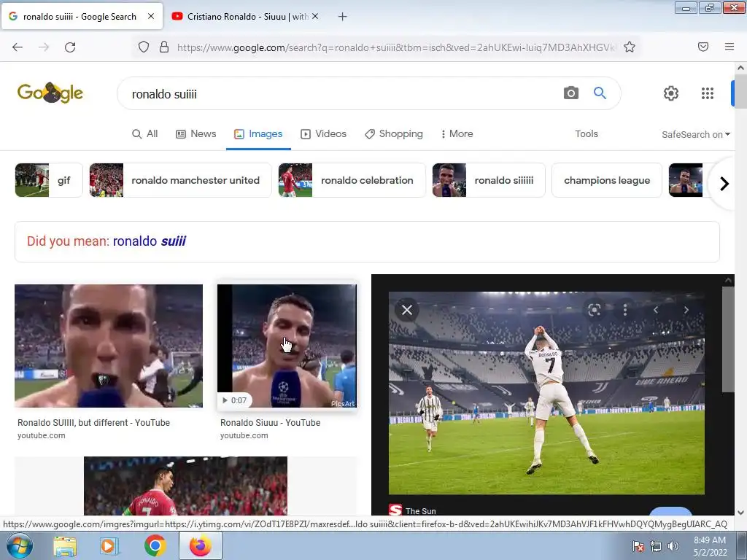
Task: Go back to the previous page
Action: (18, 47)
